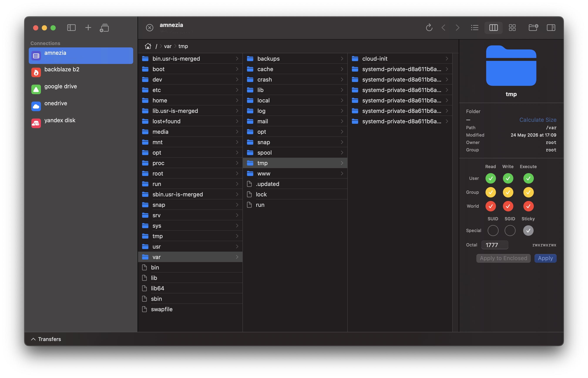Click the .updated file icon

coord(249,184)
